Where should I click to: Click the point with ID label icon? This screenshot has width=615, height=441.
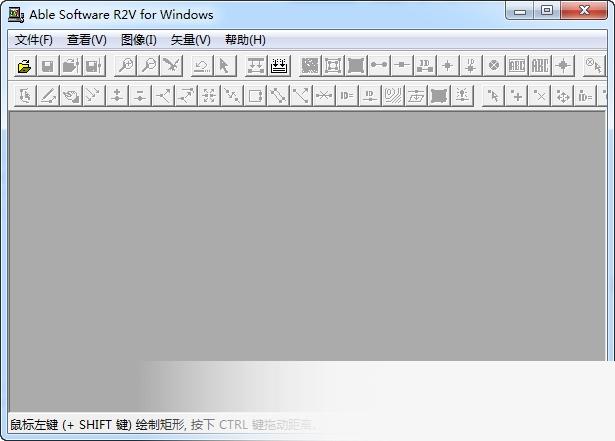click(471, 66)
